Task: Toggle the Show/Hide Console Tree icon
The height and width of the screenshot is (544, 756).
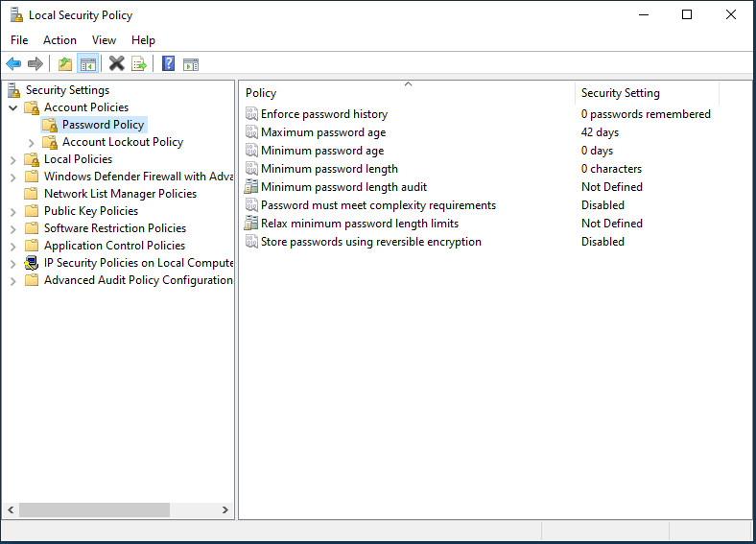Action: (87, 63)
